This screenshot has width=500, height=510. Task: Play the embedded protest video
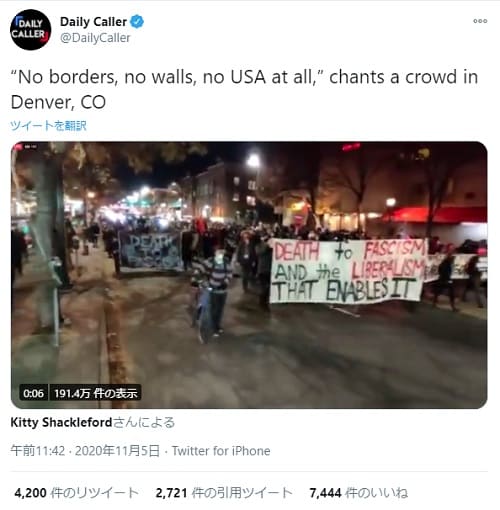coord(249,275)
